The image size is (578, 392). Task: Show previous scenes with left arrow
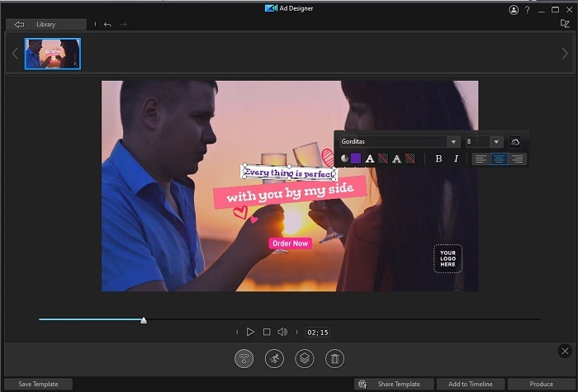pyautogui.click(x=15, y=54)
